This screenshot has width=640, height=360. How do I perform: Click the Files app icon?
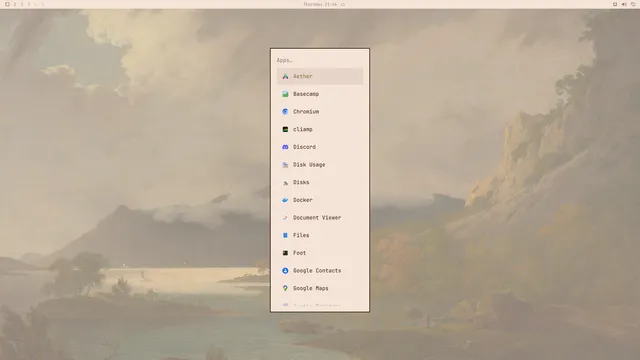tap(285, 235)
